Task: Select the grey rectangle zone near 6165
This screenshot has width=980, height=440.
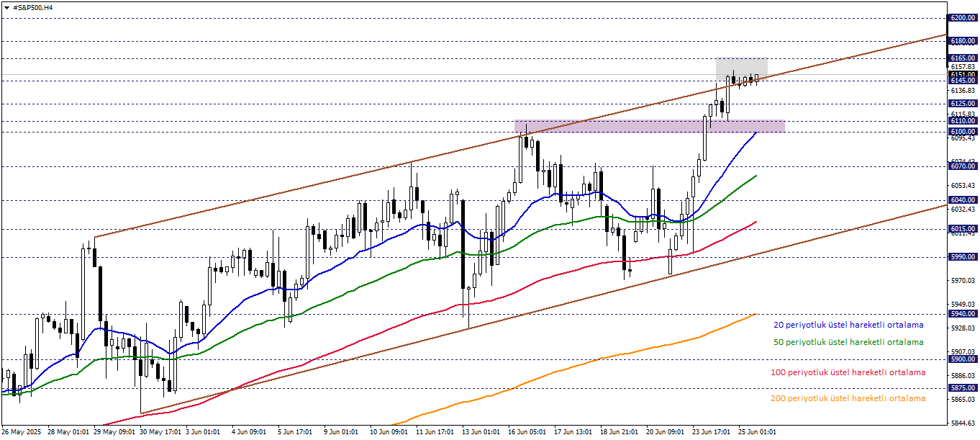Action: (x=741, y=69)
